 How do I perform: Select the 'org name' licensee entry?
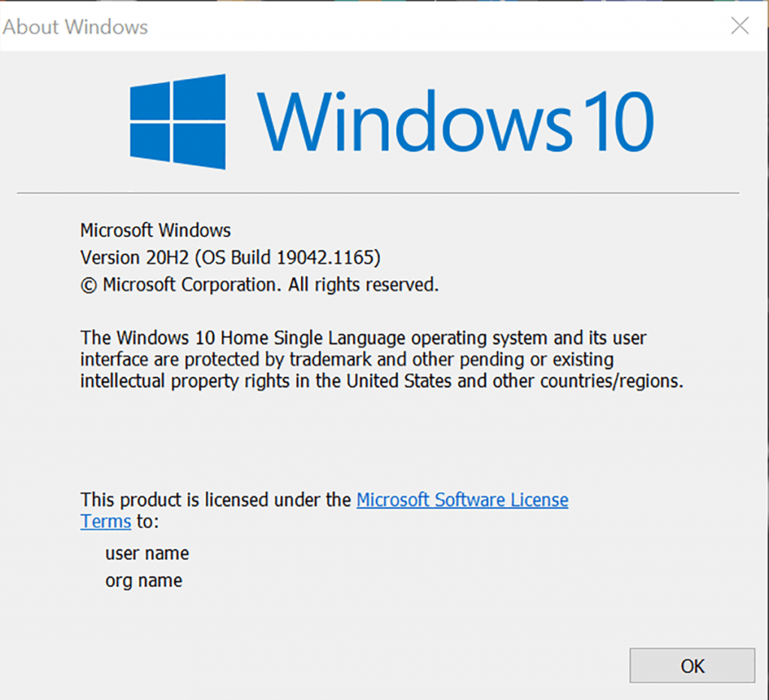pyautogui.click(x=143, y=580)
